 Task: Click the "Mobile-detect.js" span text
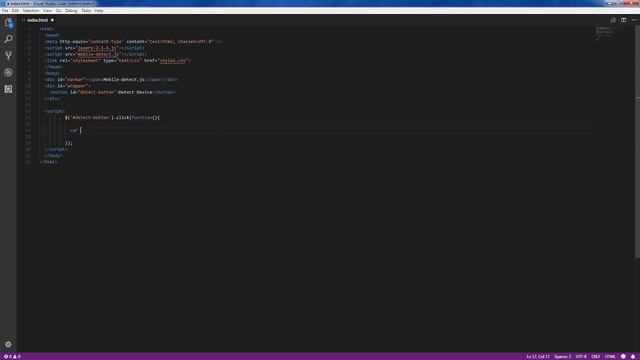[x=124, y=80]
